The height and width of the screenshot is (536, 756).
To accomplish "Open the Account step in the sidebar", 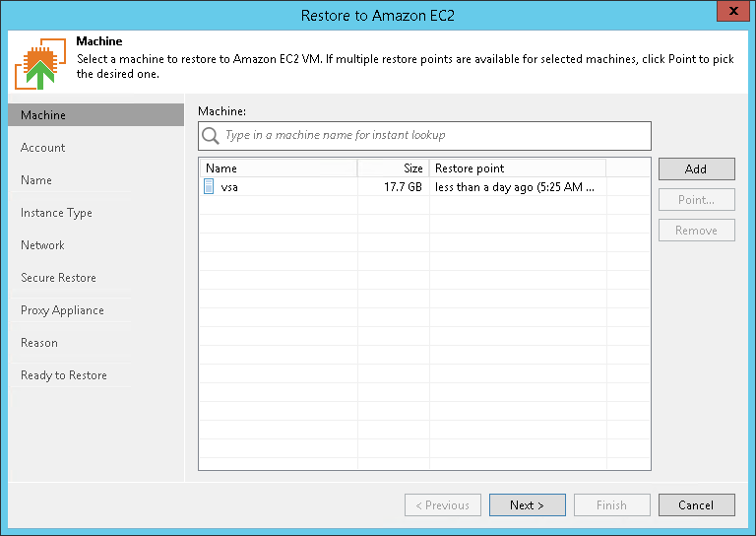I will point(43,148).
